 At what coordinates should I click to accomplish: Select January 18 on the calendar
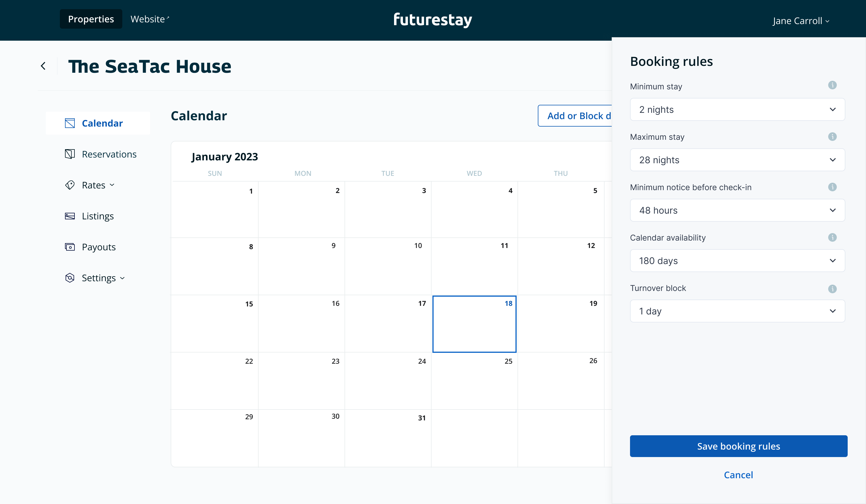click(474, 324)
